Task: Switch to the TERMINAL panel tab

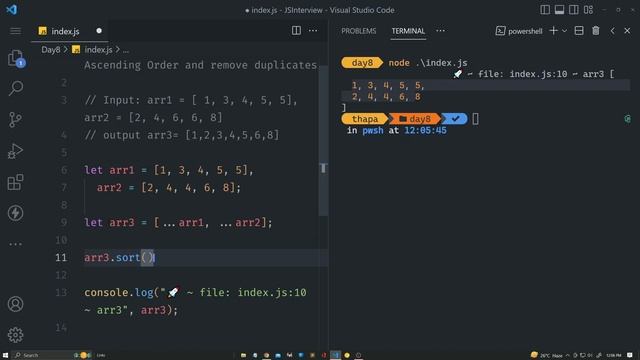Action: pos(408,31)
